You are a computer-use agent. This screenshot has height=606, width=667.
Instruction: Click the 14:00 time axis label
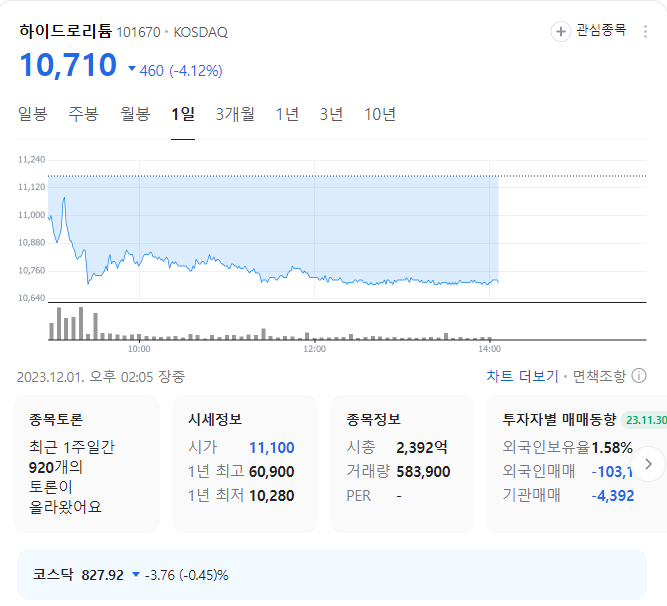[x=490, y=349]
